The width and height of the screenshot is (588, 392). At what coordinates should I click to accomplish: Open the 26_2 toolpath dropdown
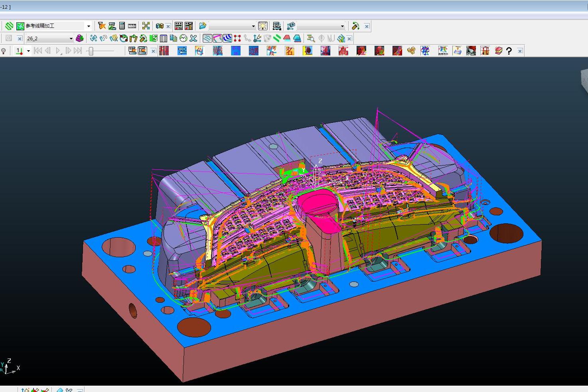71,39
